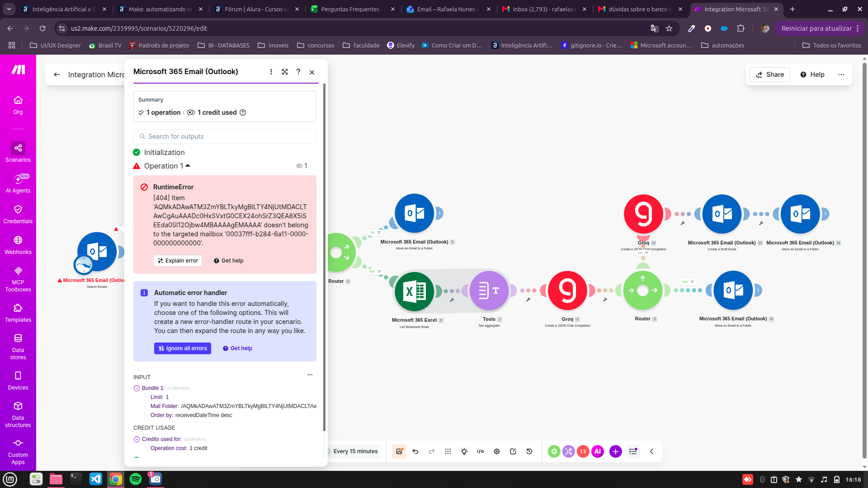Open the purple Tools favorites button

[569, 451]
